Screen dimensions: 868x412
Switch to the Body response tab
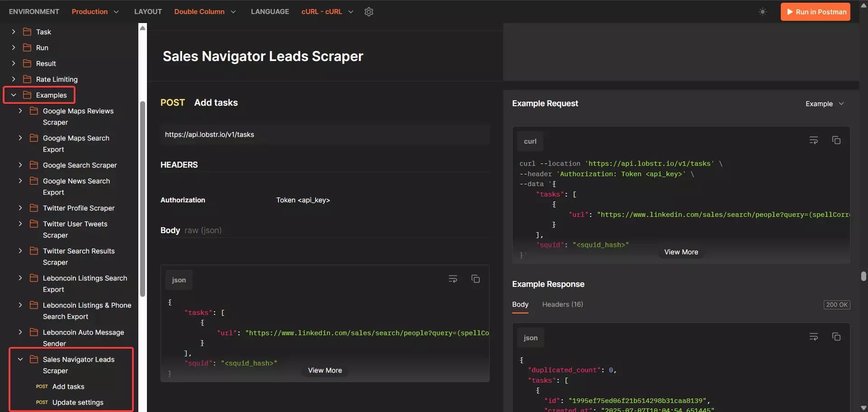tap(520, 304)
